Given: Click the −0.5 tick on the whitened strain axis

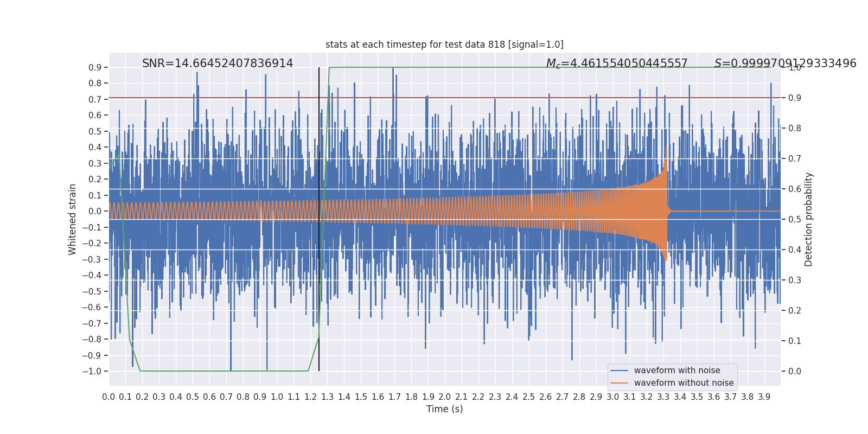Looking at the screenshot, I should 92,292.
